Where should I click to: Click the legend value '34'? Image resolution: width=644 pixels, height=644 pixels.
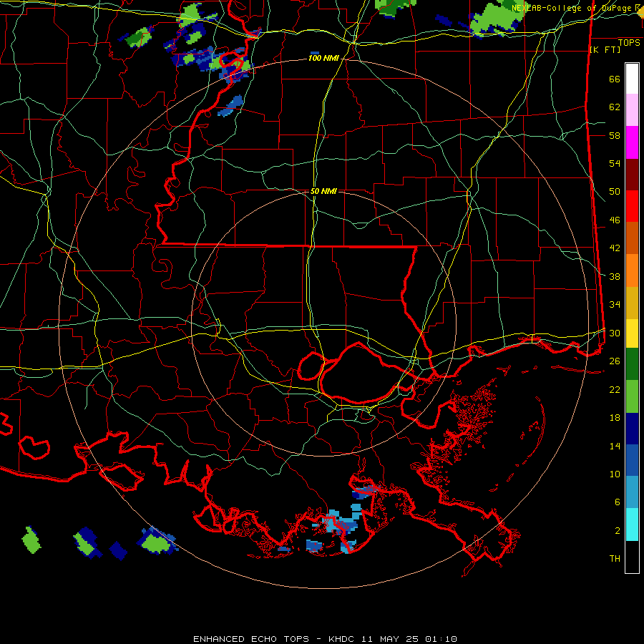click(615, 305)
